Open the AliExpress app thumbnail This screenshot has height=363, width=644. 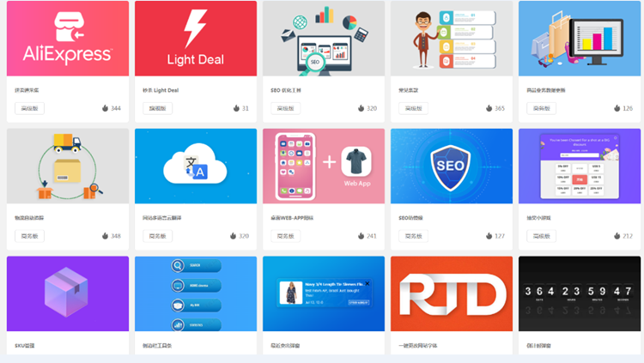[x=68, y=39]
